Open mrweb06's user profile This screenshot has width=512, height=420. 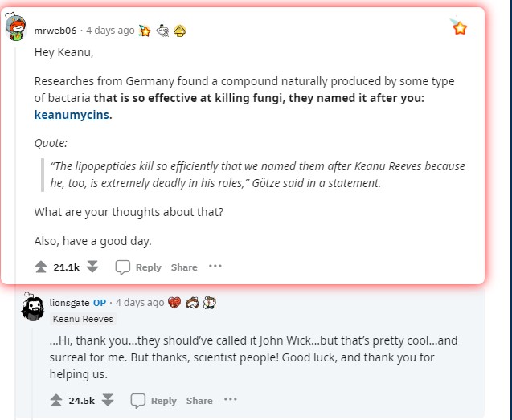tap(55, 31)
